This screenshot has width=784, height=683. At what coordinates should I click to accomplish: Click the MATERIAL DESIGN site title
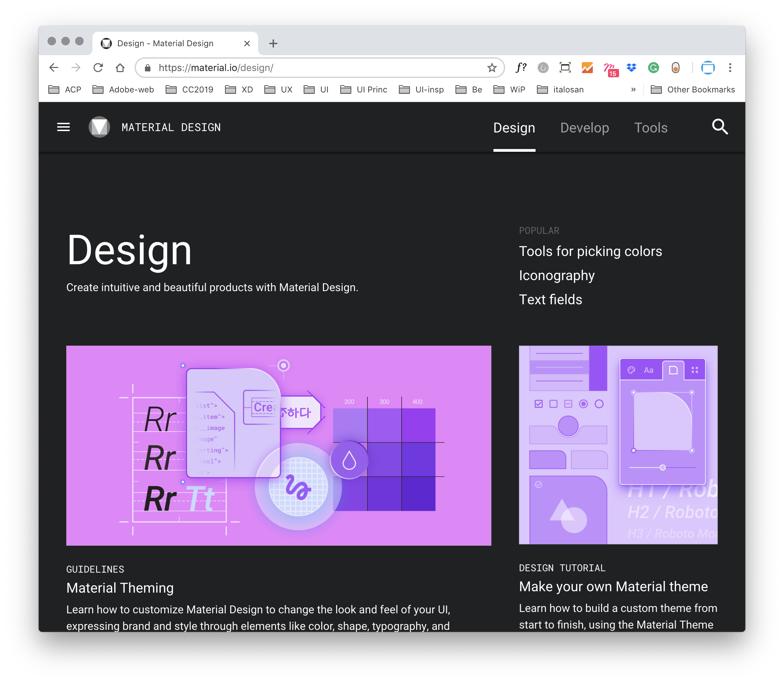pos(171,127)
